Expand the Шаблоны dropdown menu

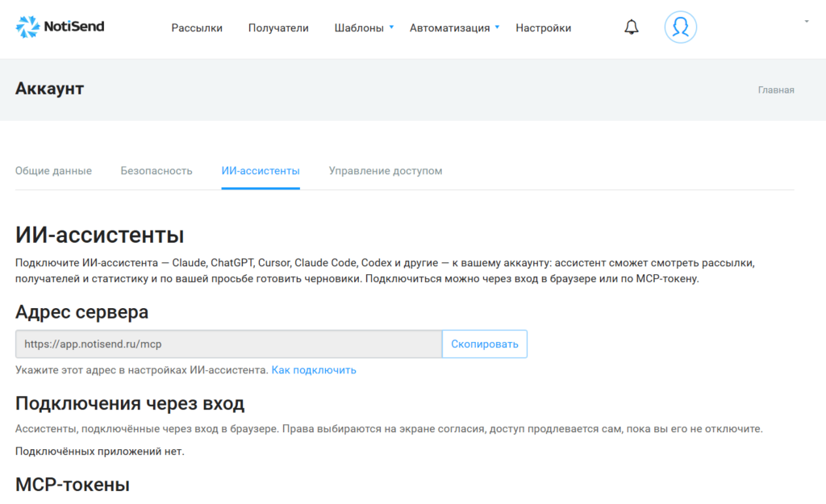click(364, 28)
